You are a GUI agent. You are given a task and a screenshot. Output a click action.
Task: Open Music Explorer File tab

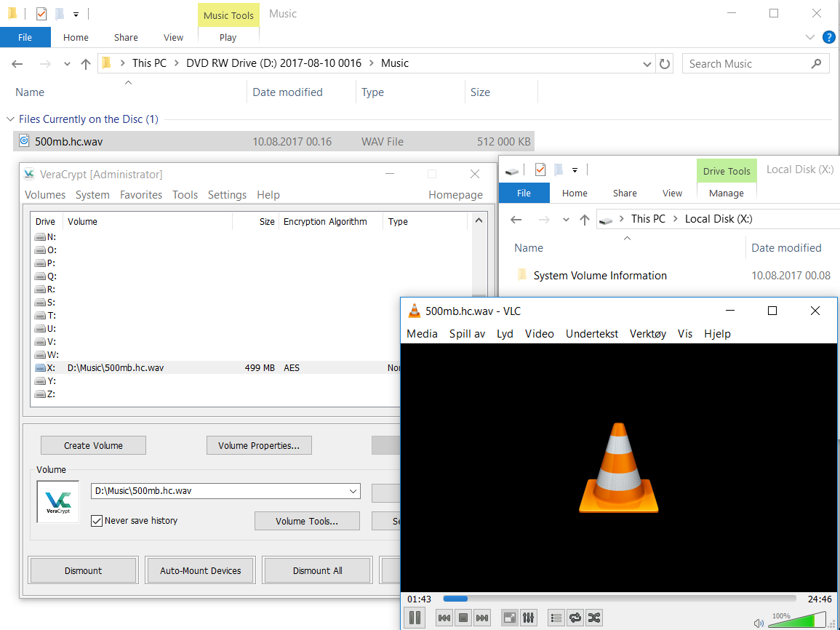pos(25,38)
